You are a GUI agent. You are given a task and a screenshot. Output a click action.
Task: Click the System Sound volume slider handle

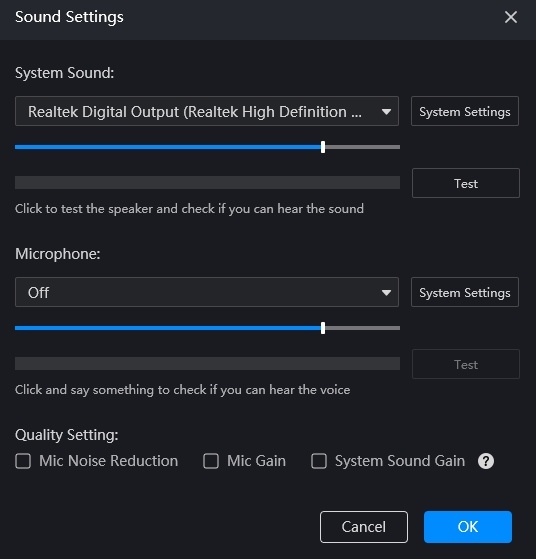pos(323,147)
